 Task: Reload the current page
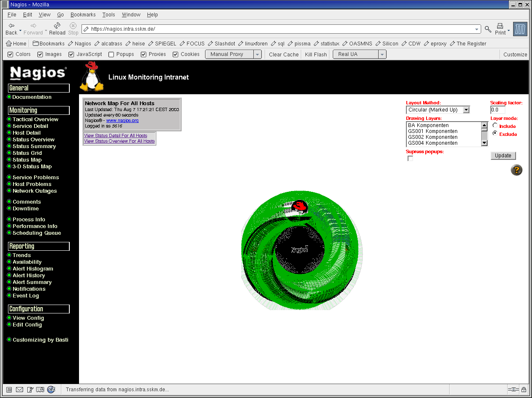point(57,29)
